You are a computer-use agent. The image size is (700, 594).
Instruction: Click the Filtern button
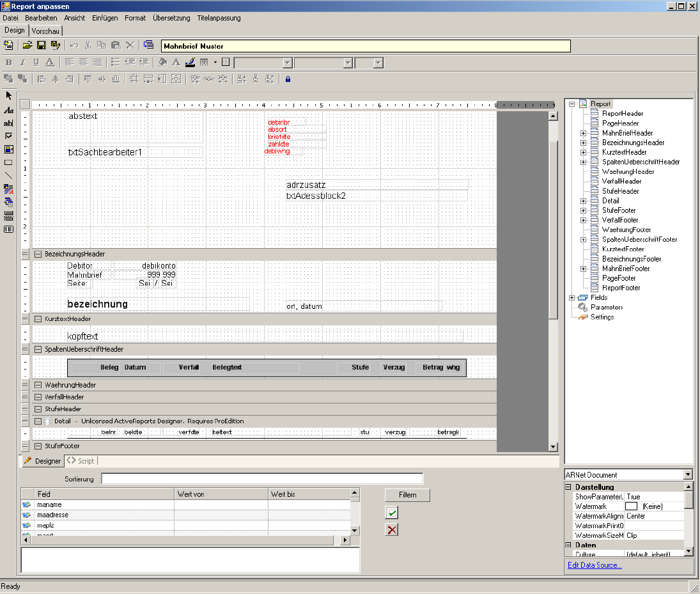click(407, 495)
